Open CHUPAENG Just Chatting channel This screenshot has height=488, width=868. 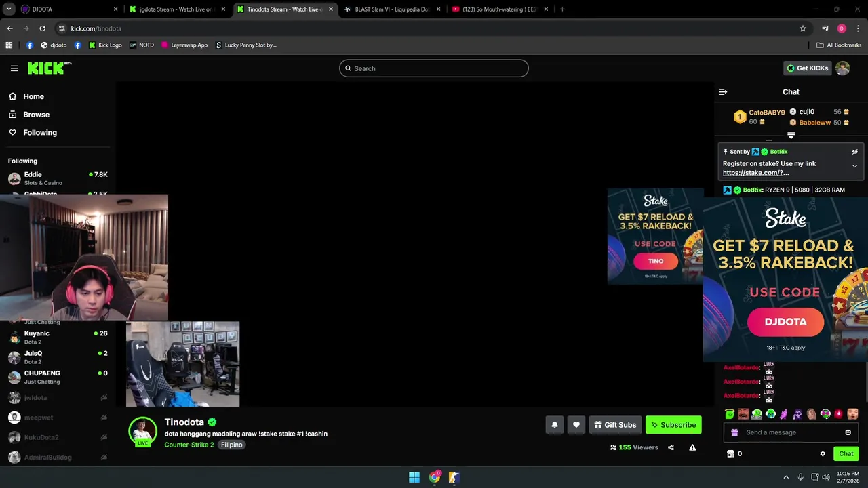(x=58, y=378)
